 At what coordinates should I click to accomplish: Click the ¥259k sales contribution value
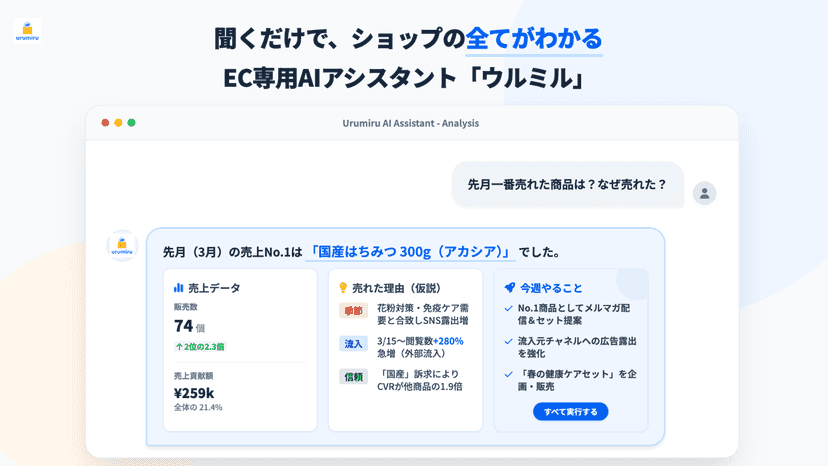pyautogui.click(x=194, y=393)
